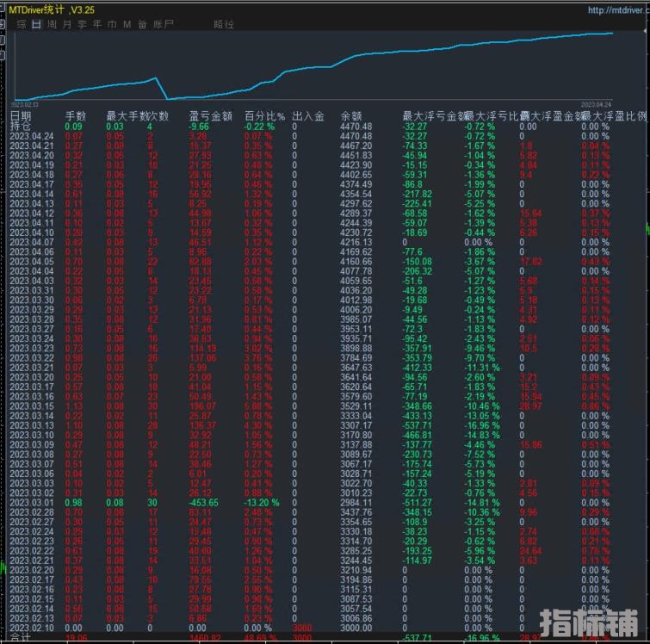Viewport: 650px width, 644px height.
Task: Open the 币 currency tab
Action: [112, 24]
